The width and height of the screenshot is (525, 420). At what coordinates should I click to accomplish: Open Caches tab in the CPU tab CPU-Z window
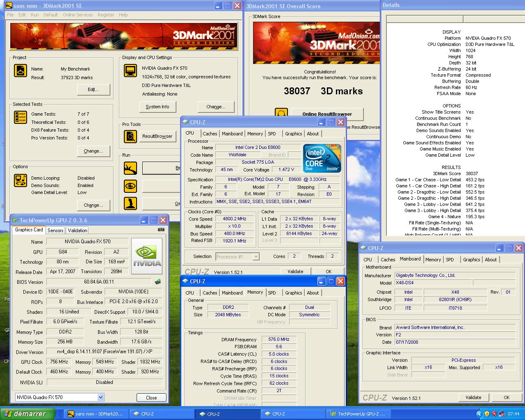pos(210,134)
